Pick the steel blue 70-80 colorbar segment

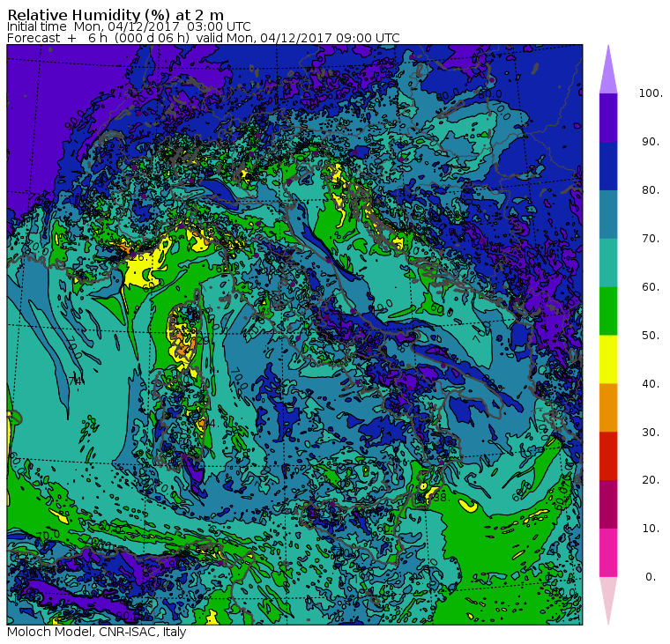click(608, 214)
